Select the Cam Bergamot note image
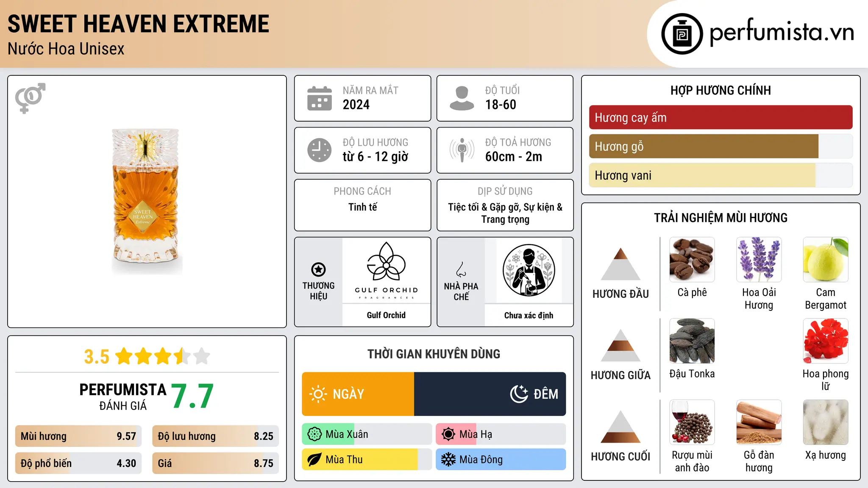The image size is (868, 488). [826, 260]
